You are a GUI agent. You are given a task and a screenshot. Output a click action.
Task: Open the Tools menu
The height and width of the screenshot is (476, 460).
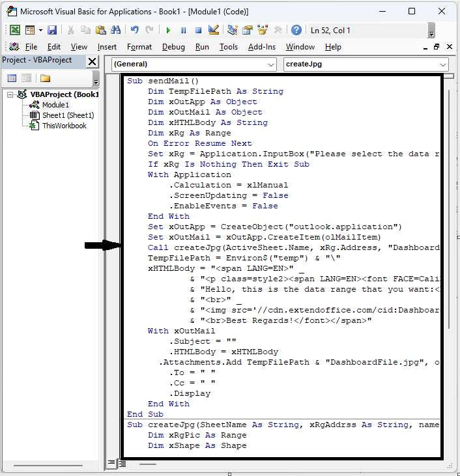228,47
